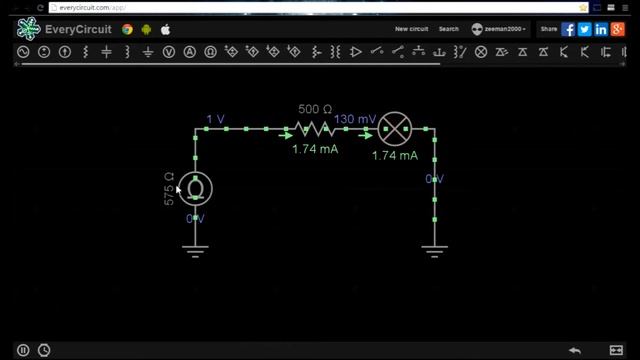Share on Facebook
Screen dimensions: 640x360
tap(568, 29)
